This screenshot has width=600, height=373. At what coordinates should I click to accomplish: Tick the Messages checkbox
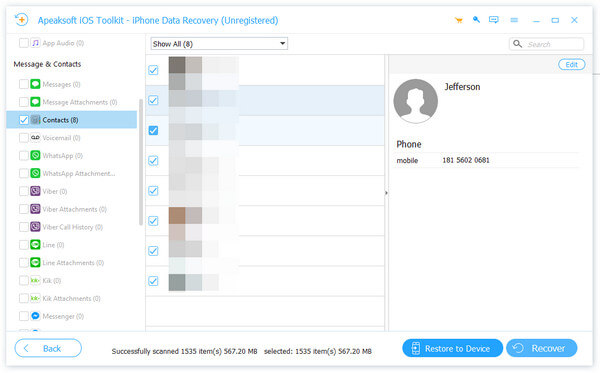(x=24, y=84)
